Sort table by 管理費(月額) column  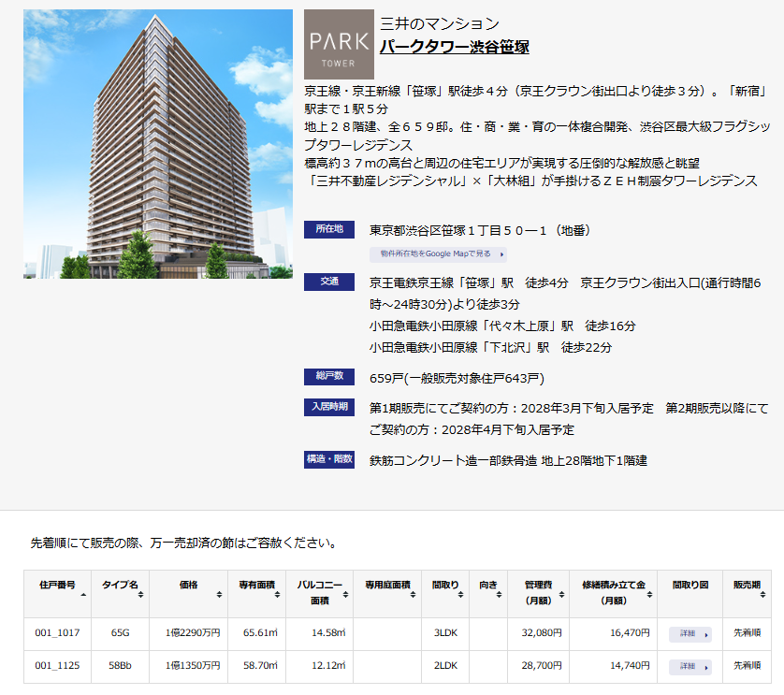tap(539, 593)
